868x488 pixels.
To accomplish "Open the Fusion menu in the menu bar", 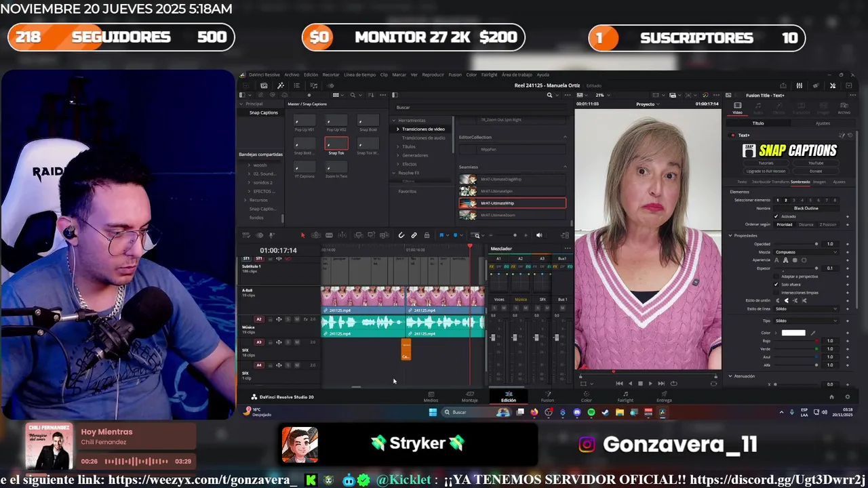I will (455, 75).
